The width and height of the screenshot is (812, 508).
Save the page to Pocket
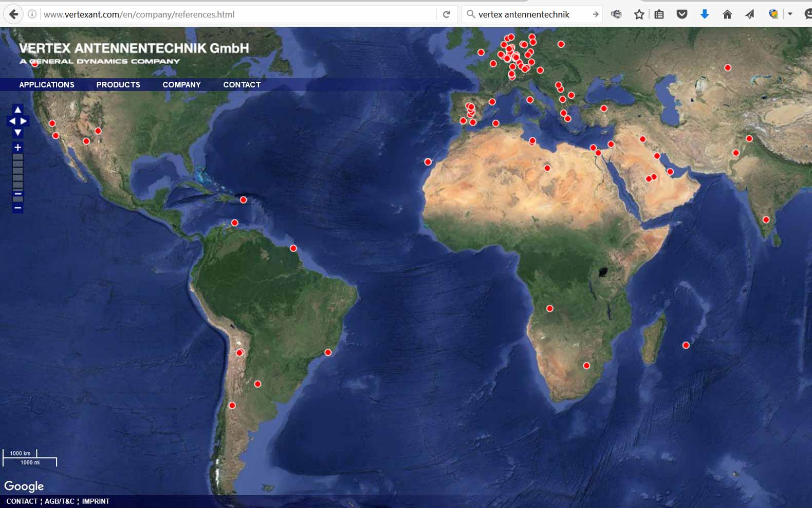[682, 14]
